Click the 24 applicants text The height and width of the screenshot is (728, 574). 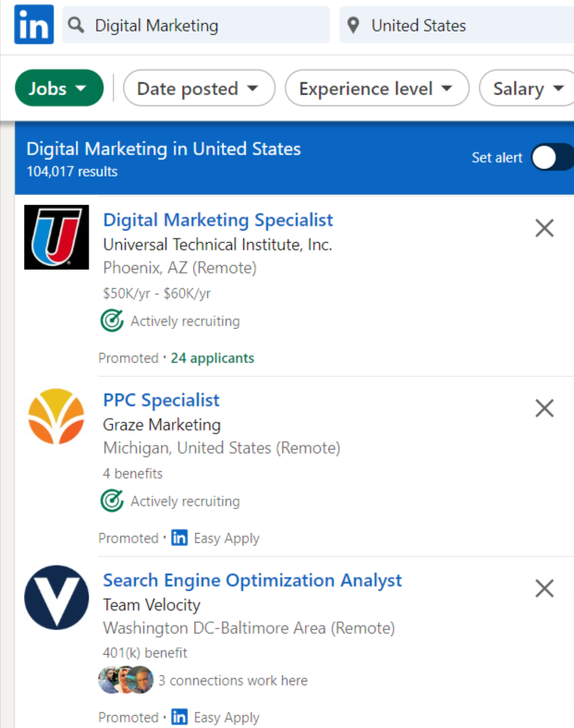(213, 358)
